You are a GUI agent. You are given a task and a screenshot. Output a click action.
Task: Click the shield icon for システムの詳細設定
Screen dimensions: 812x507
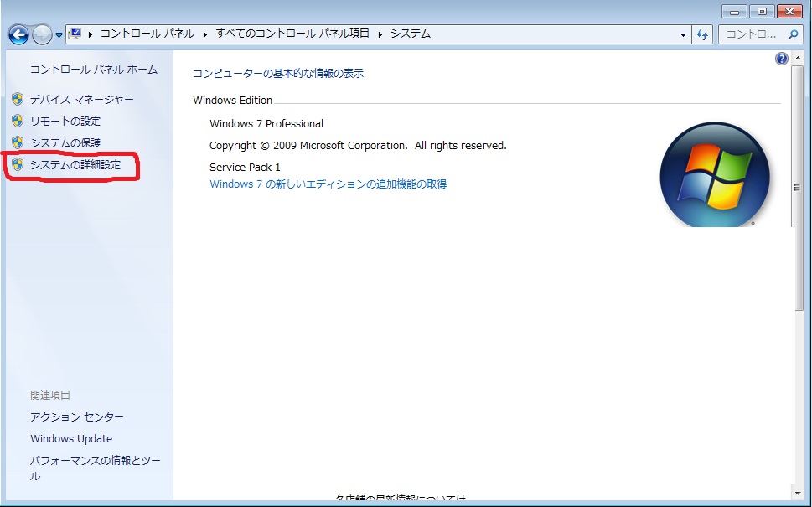click(x=18, y=165)
